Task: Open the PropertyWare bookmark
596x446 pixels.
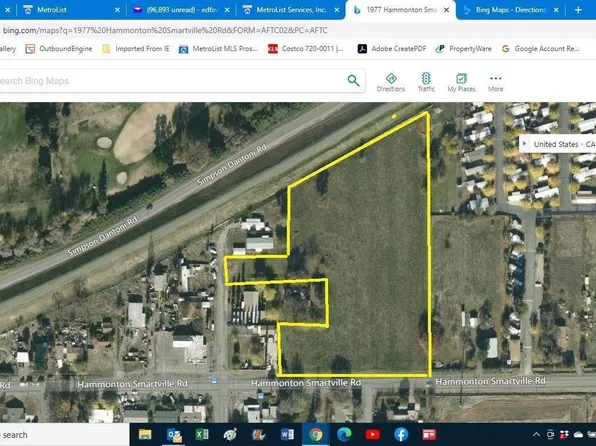Action: tap(463, 49)
